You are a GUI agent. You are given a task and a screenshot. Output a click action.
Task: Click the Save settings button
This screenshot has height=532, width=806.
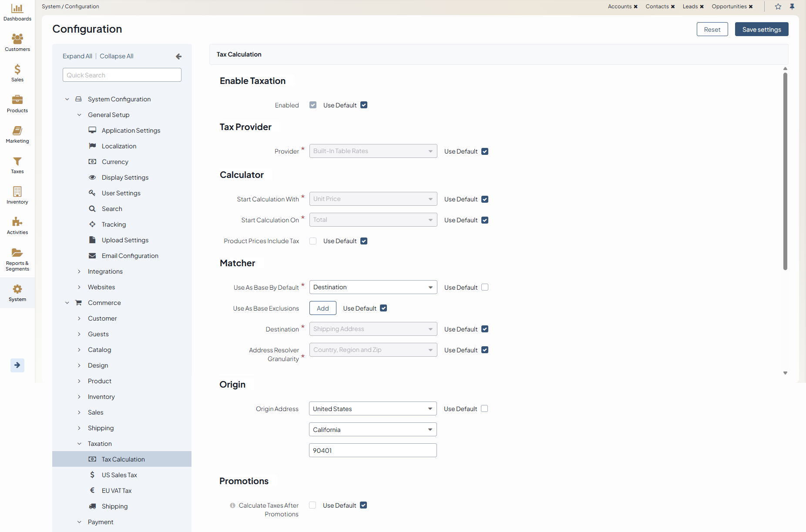pos(761,30)
